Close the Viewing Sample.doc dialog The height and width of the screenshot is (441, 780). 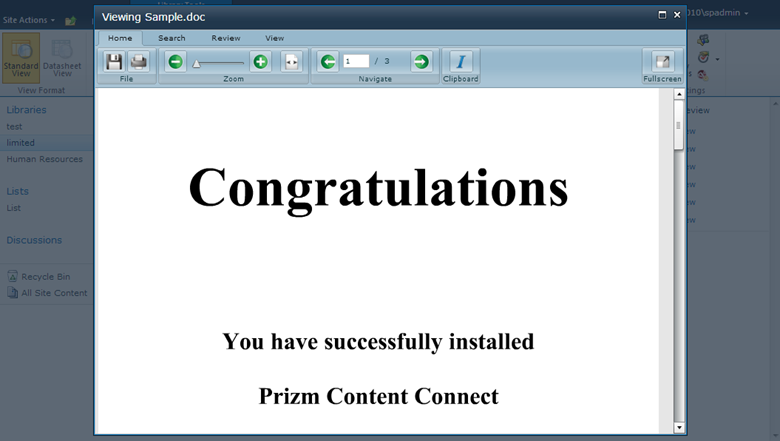click(x=677, y=15)
